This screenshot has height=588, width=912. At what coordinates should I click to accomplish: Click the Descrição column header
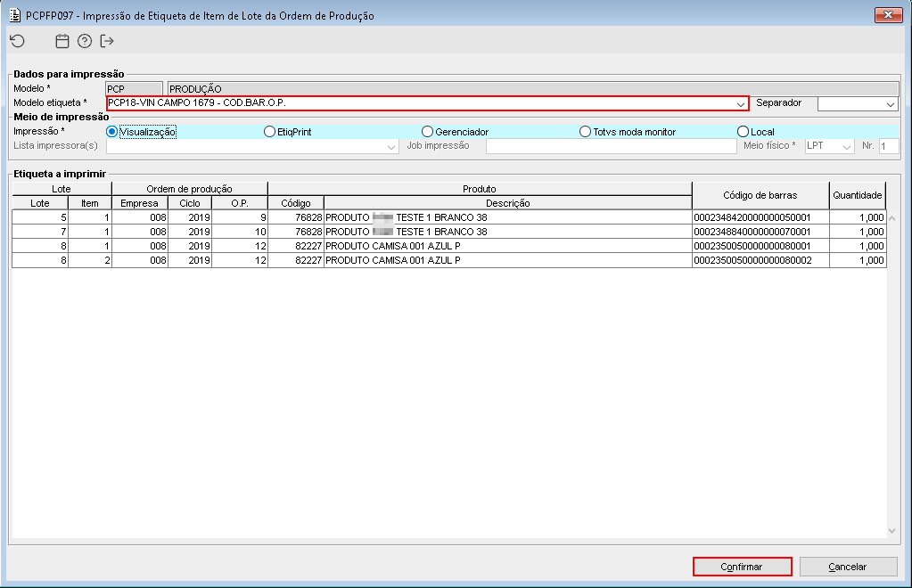[508, 203]
